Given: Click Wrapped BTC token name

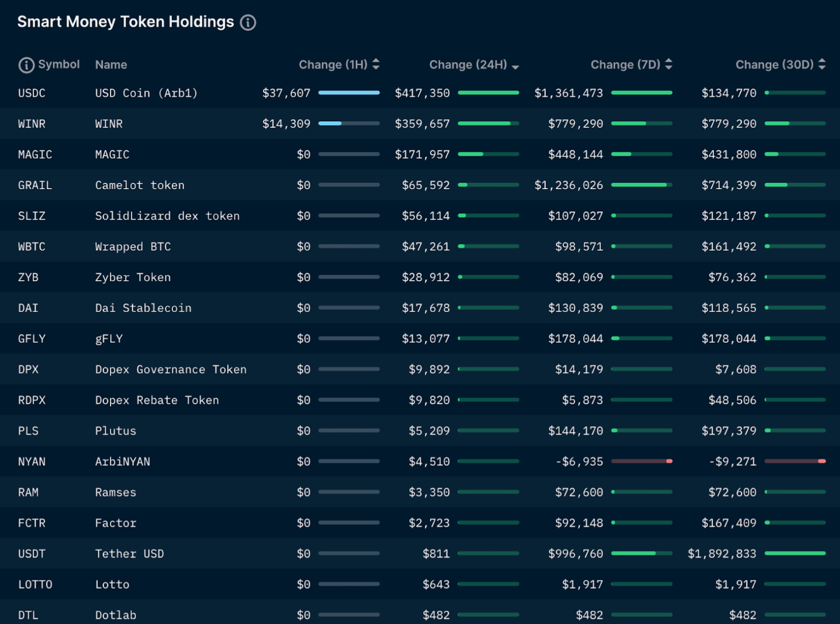Looking at the screenshot, I should [133, 247].
